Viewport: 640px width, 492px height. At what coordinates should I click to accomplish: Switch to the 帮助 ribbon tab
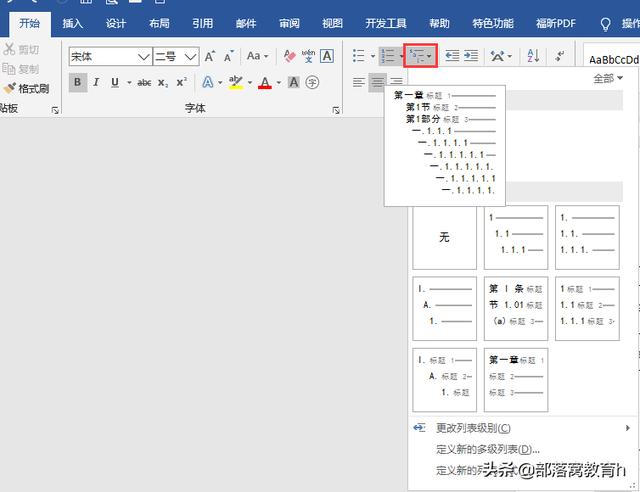[x=439, y=24]
